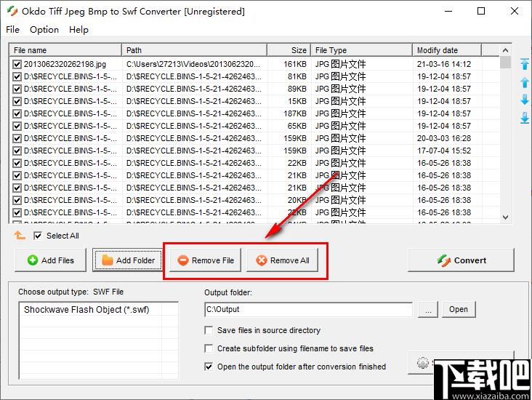Click the vertical scrollbar thumb of file list
The height and width of the screenshot is (400, 532).
tap(505, 63)
